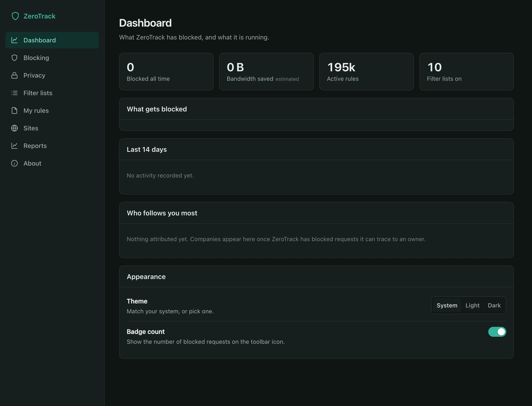Click the Who follows you most heading
Image resolution: width=532 pixels, height=406 pixels.
pyautogui.click(x=162, y=213)
